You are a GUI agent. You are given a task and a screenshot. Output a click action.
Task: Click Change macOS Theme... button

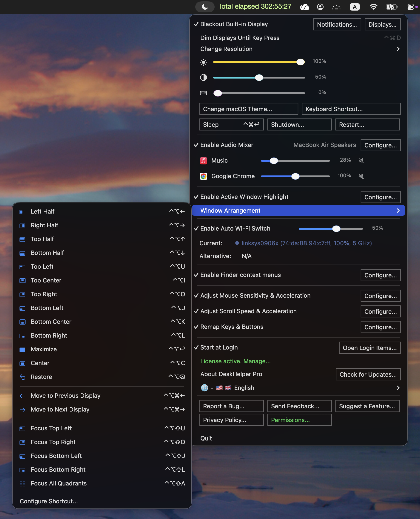pos(248,109)
